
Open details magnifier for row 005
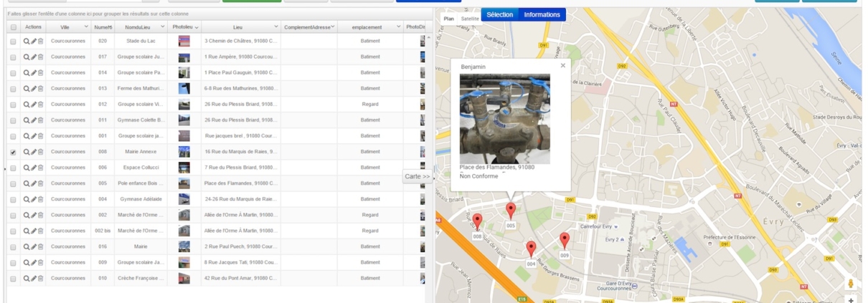(27, 183)
